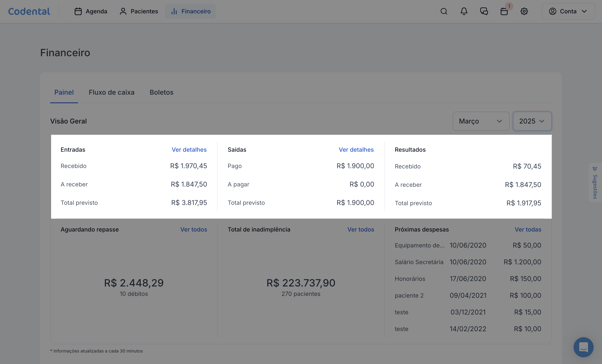Go to the Pacientes menu
The image size is (602, 364).
(139, 11)
